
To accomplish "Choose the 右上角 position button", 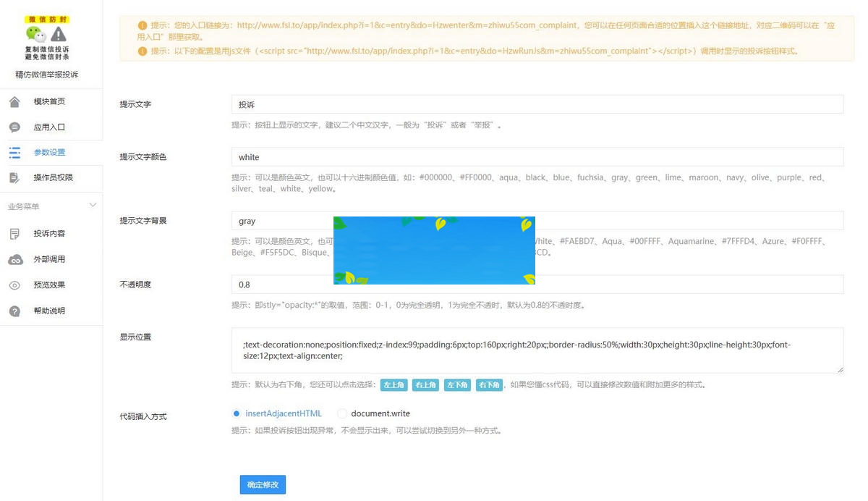I will point(425,384).
